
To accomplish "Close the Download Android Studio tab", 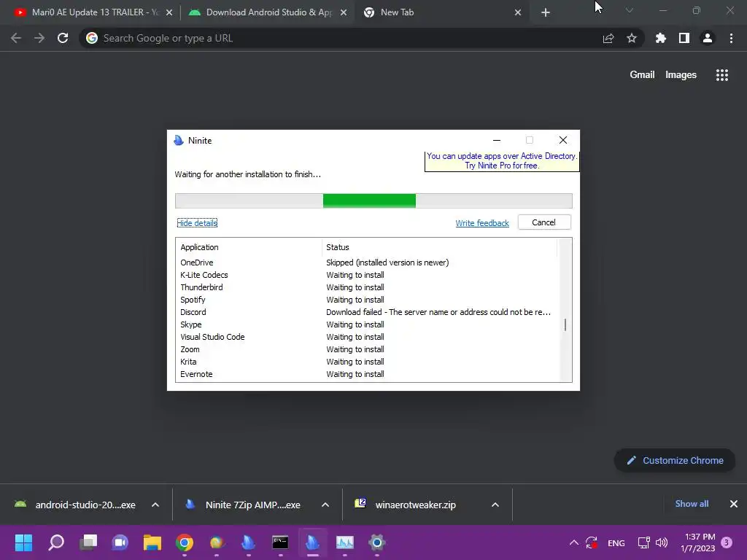I will click(x=344, y=12).
